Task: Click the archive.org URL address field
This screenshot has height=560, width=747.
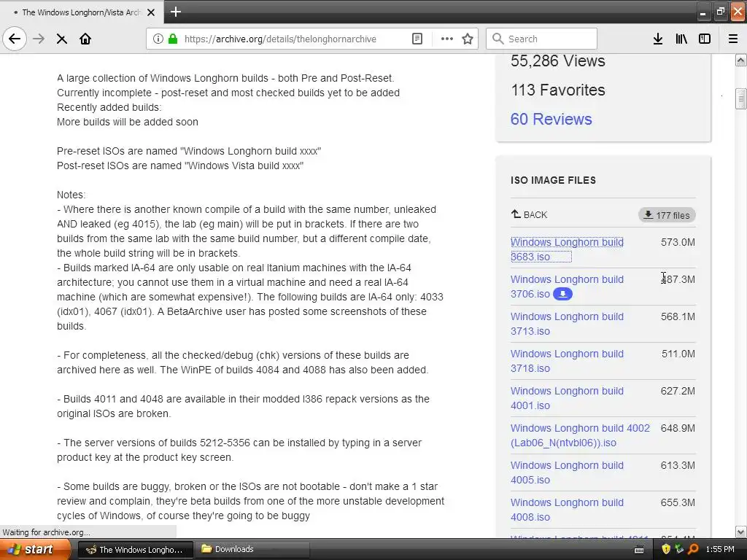Action: pos(280,39)
